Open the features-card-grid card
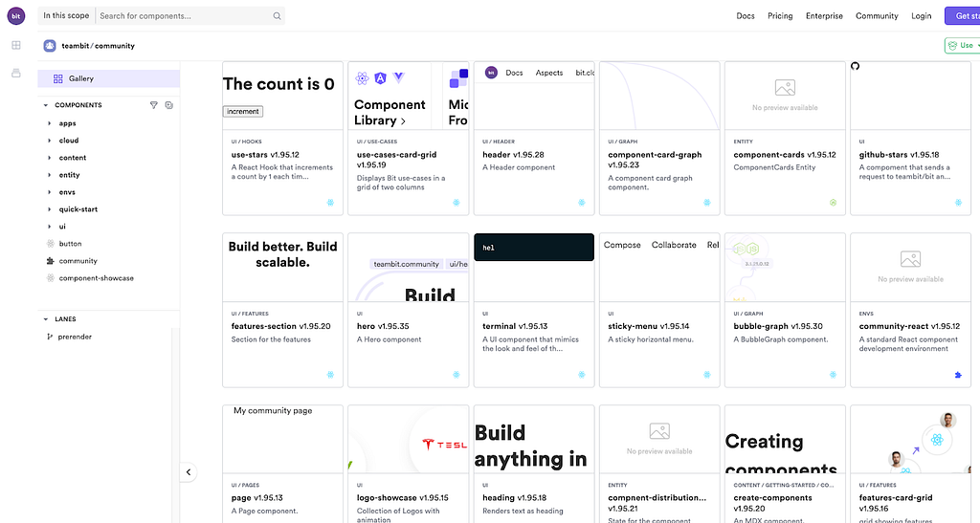Screen dimensions: 980x523 pos(911,465)
